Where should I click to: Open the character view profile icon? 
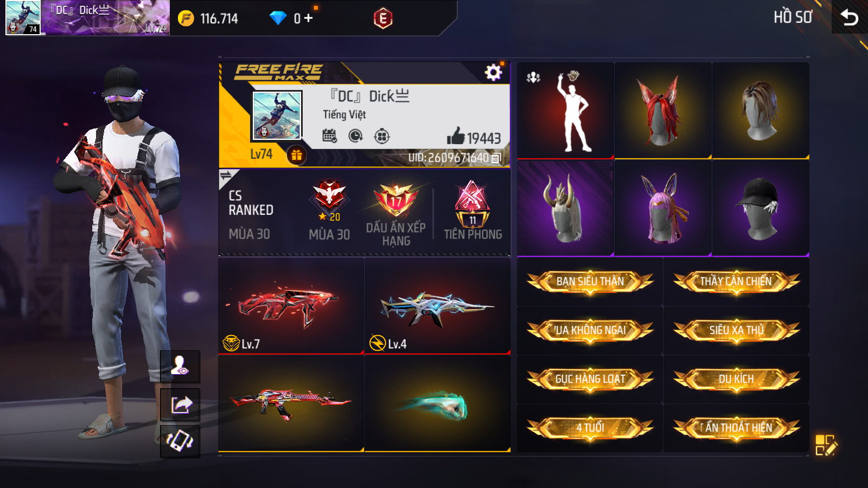coord(181,366)
